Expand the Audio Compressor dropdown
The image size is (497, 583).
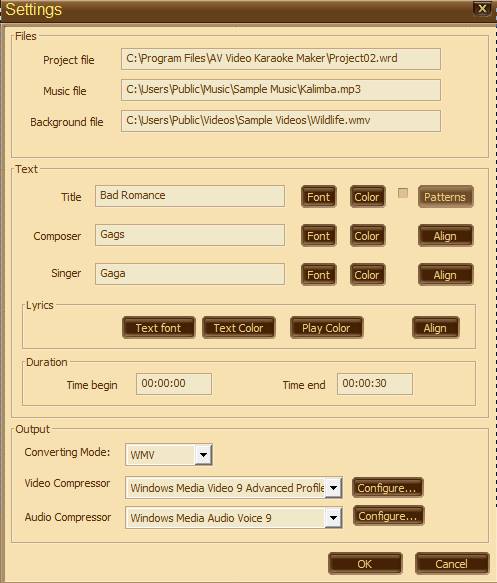tap(333, 518)
